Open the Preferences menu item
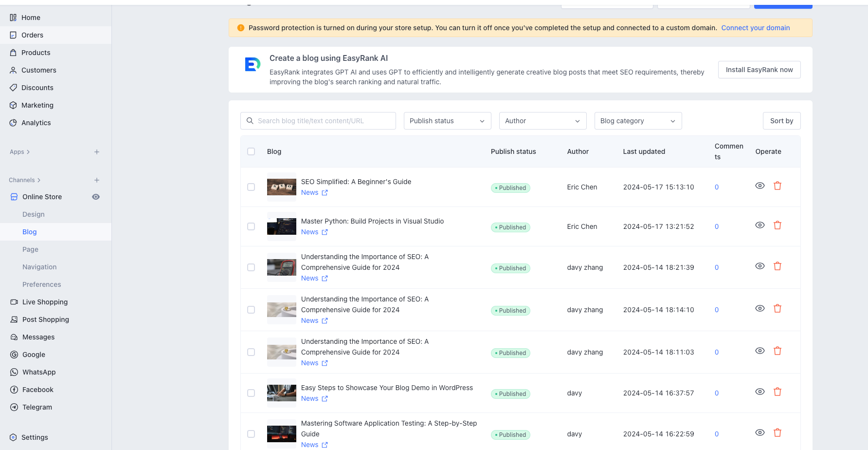 pos(42,284)
